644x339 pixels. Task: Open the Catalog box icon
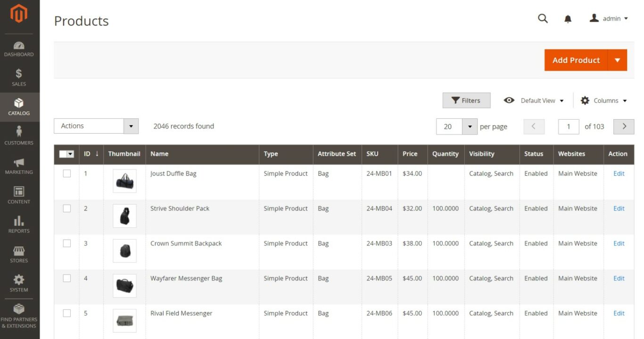pos(19,103)
